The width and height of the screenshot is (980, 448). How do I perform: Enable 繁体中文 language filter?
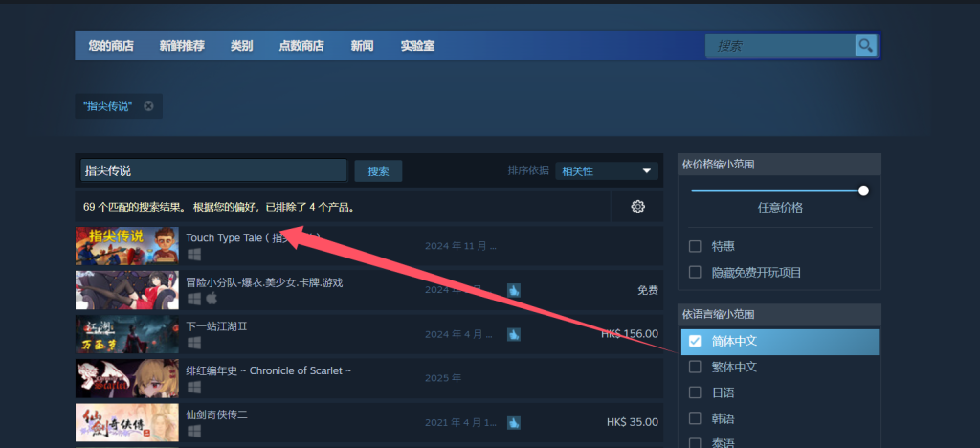[695, 367]
